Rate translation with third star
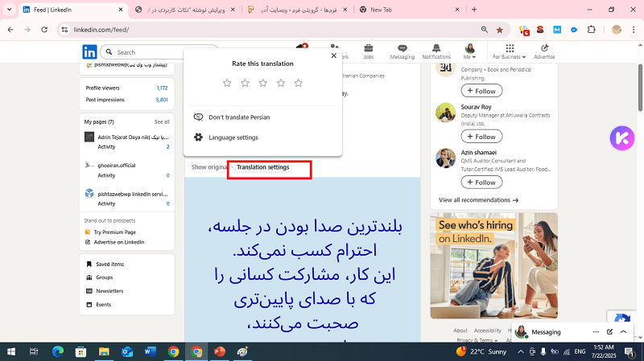This screenshot has width=644, height=361. (263, 84)
